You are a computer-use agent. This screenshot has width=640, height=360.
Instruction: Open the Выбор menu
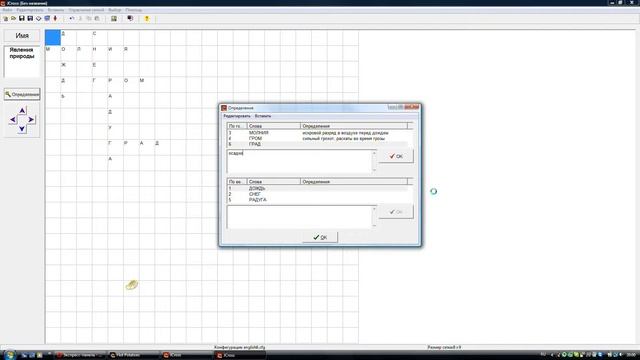pos(115,10)
